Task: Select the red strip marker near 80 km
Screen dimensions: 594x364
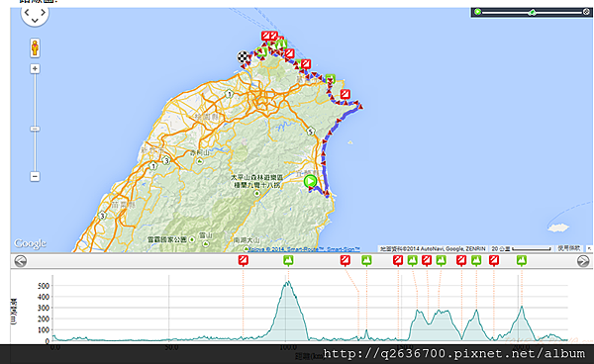Action: coord(244,260)
